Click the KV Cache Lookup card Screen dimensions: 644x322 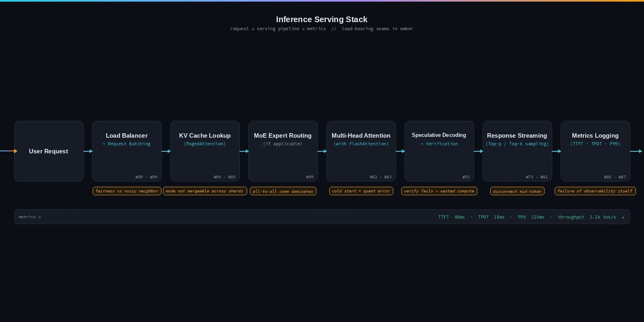tap(205, 151)
